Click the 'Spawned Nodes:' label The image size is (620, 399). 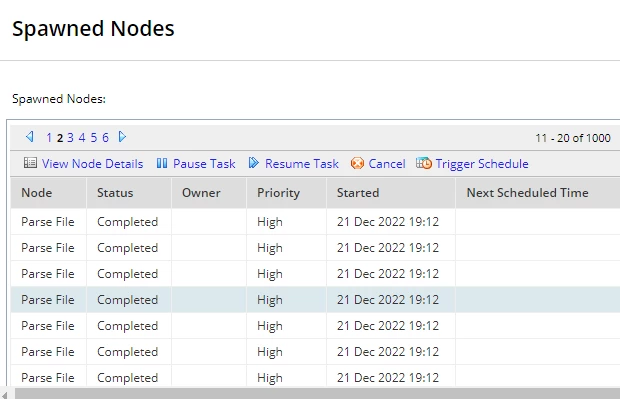tap(59, 99)
